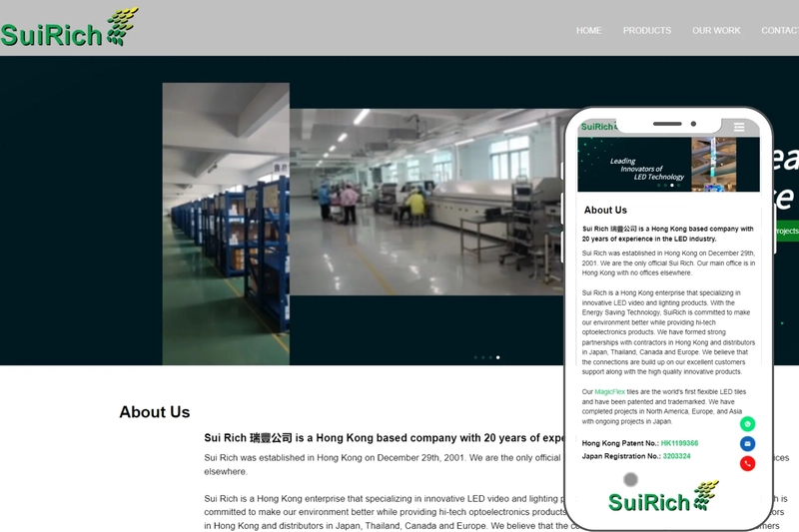Click the large SuiRich logo at the phone bottom
Viewport: 799px width, 532px height.
click(663, 496)
